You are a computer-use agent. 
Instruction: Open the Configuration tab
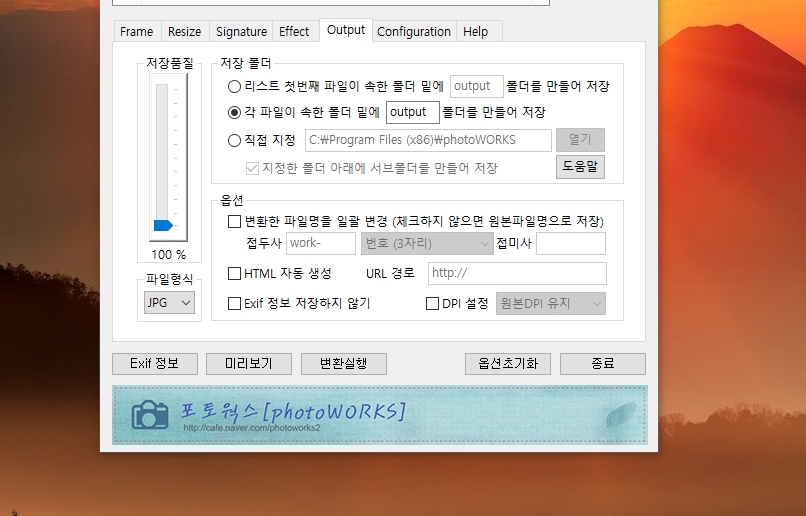click(414, 31)
